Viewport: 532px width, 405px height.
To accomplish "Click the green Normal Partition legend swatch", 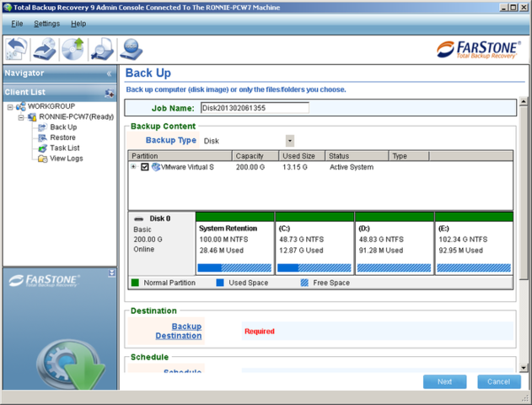I will coord(135,283).
